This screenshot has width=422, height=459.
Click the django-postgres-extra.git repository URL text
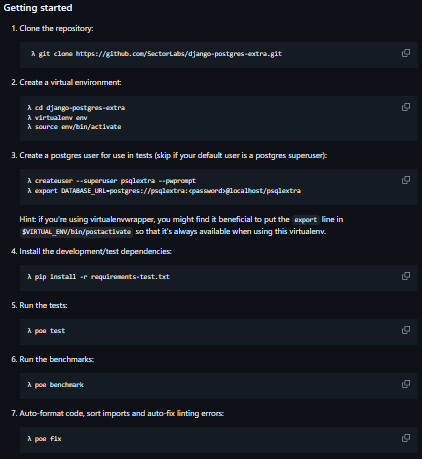pyautogui.click(x=179, y=54)
